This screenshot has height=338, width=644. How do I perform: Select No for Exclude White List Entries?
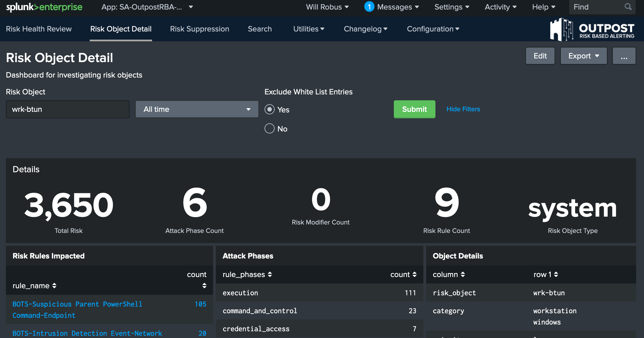tap(270, 129)
